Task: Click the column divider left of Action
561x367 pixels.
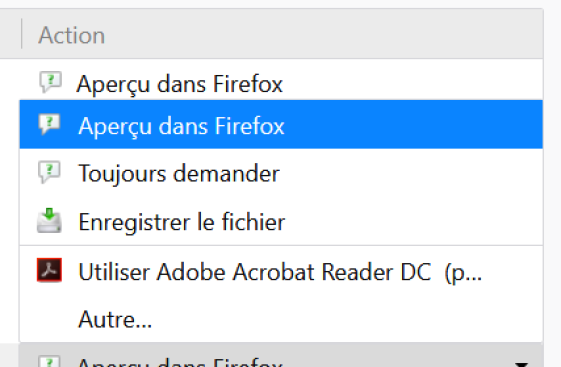Action: [x=22, y=34]
